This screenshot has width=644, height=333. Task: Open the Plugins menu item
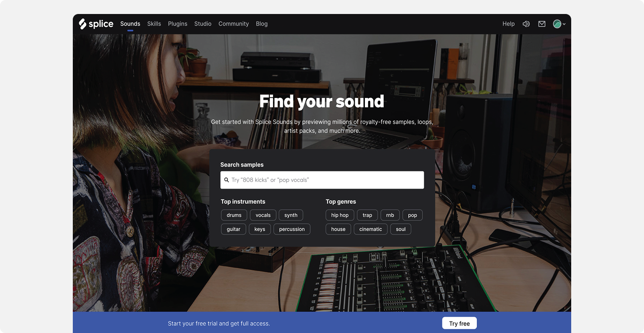tap(177, 23)
